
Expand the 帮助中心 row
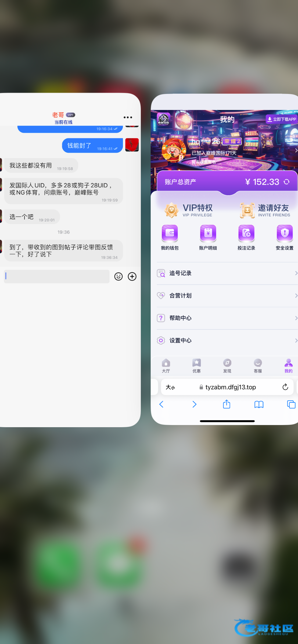click(x=227, y=318)
